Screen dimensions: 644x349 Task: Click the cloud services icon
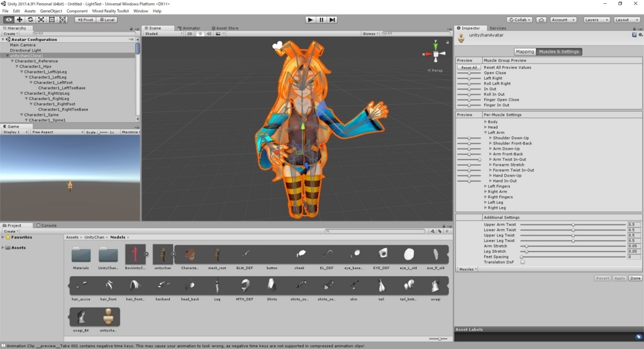coord(541,19)
